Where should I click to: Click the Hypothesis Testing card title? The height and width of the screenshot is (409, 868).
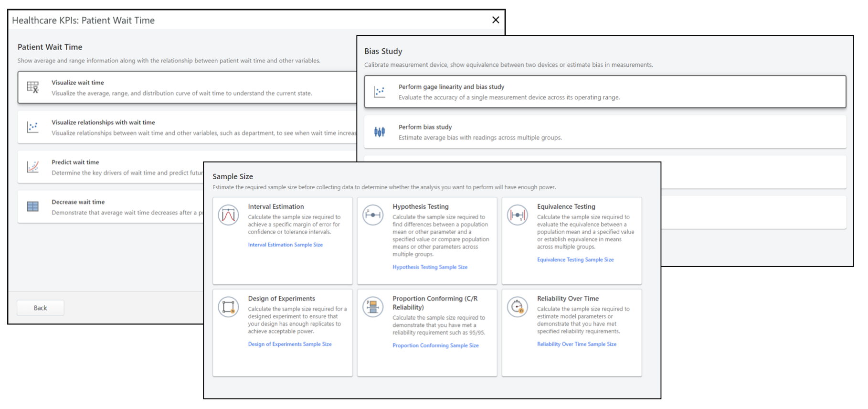421,206
